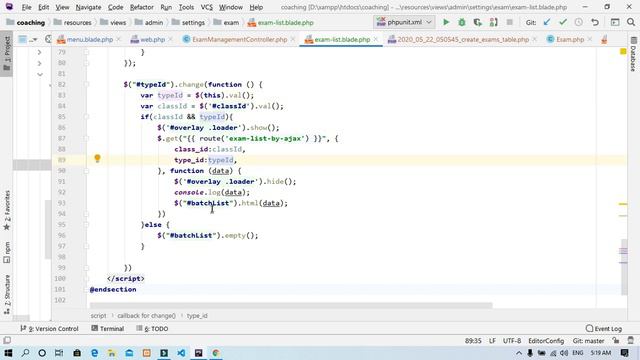Collapse the expanded project tree node arrow
This screenshot has height=360, width=640.
click(x=40, y=74)
